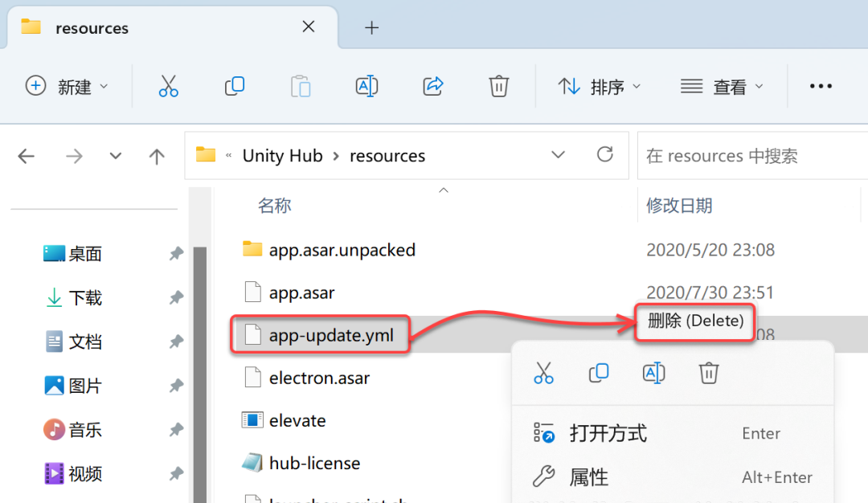Select the Rename icon in the toolbar
The image size is (868, 503).
point(366,85)
